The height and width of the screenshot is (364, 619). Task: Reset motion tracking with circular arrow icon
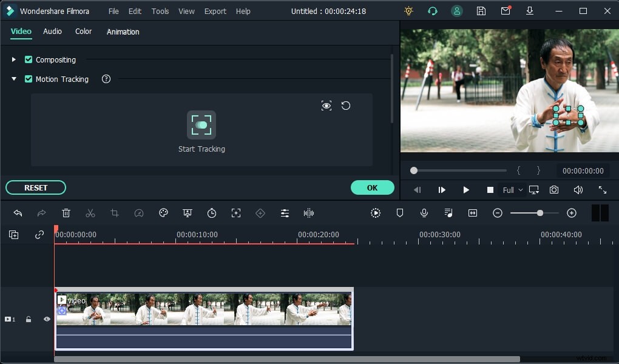[x=346, y=106]
